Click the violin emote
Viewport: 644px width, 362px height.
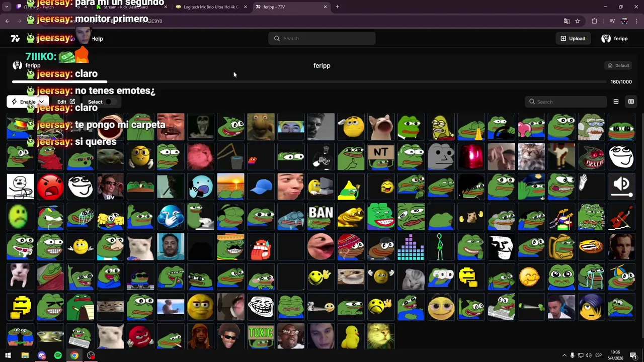621,217
